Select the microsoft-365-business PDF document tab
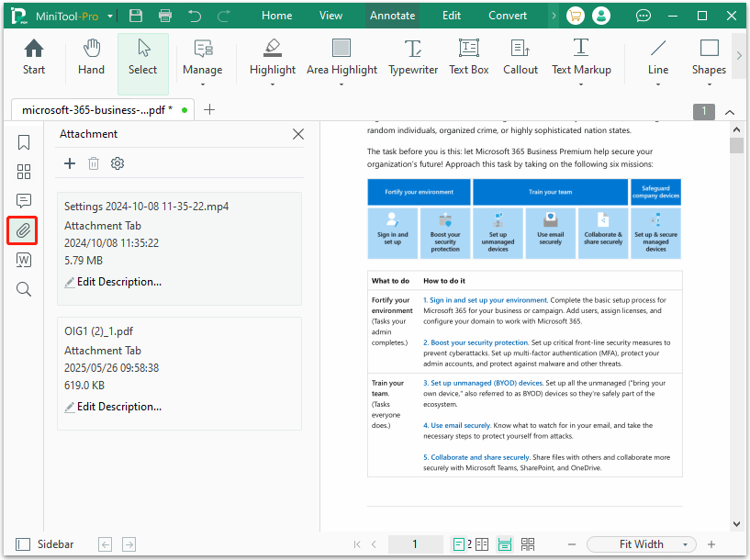This screenshot has width=750, height=560. coord(103,110)
